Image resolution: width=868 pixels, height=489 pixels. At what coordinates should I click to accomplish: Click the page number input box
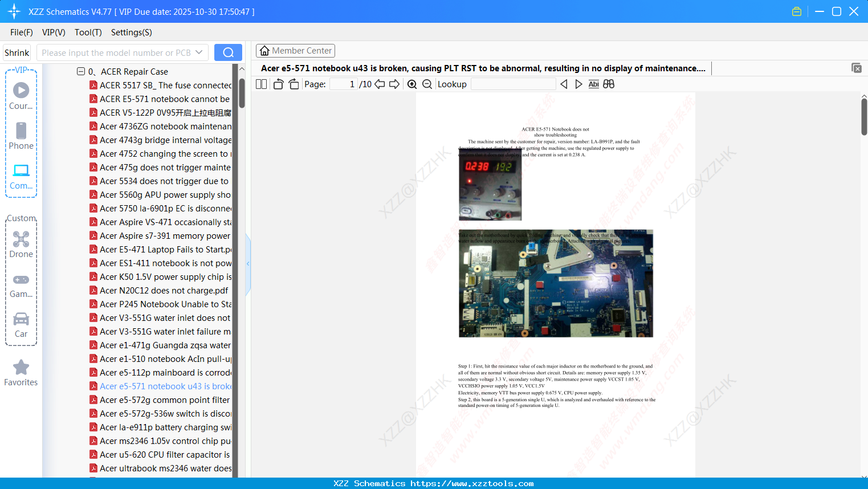(x=344, y=84)
